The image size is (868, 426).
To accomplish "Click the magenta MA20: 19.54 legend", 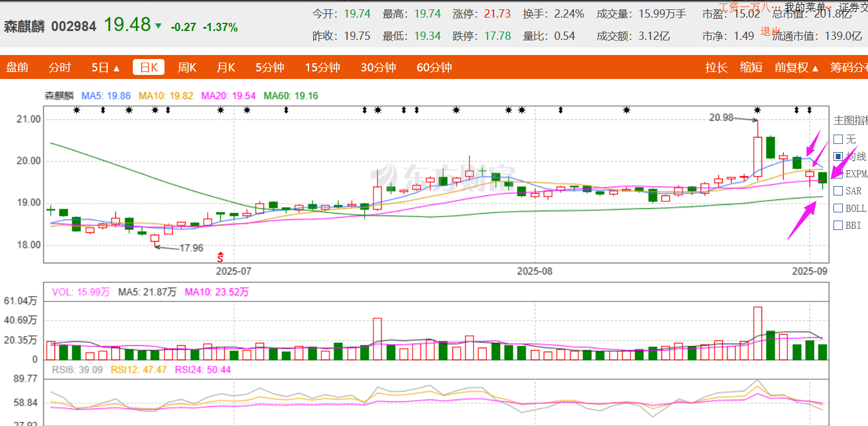I will click(229, 95).
